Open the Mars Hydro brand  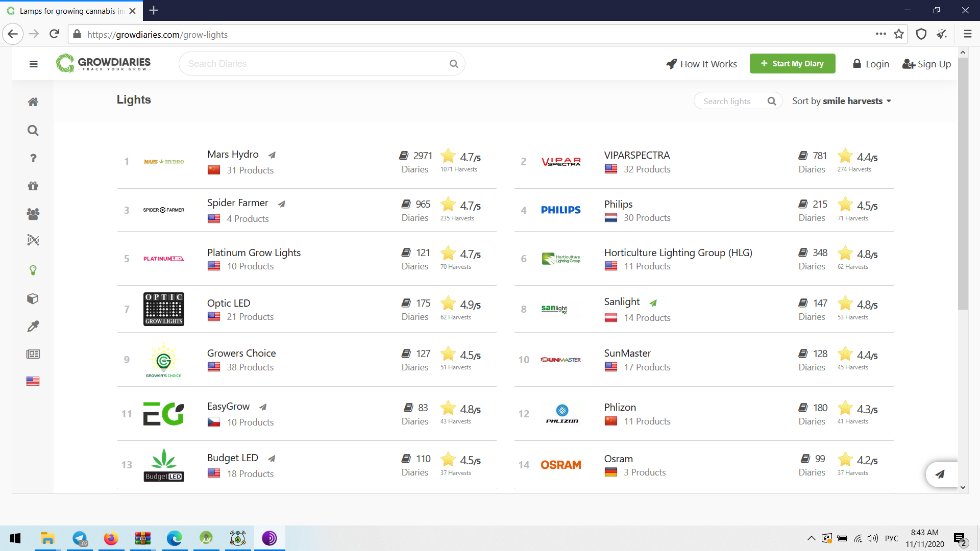coord(233,154)
